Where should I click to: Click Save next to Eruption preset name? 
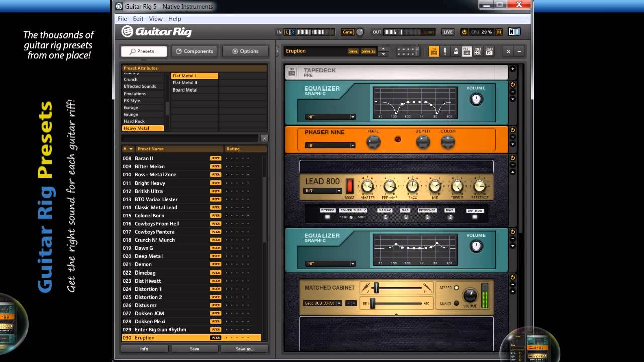pos(353,51)
